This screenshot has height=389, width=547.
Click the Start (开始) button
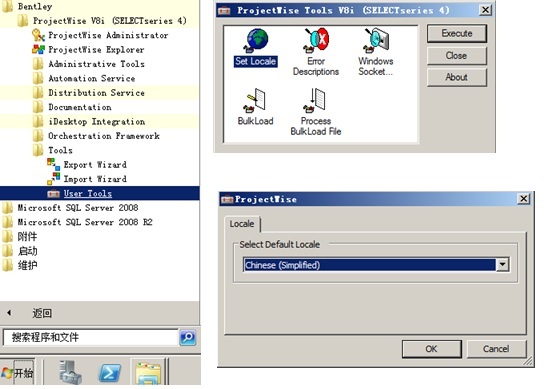tap(17, 373)
